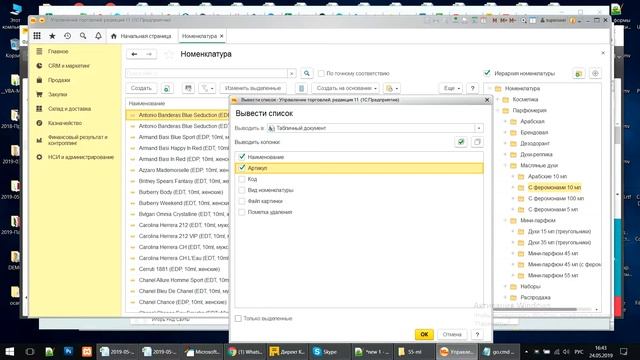Collapse Парфюмерия folder in tree
This screenshot has width=640, height=360.
[498, 111]
